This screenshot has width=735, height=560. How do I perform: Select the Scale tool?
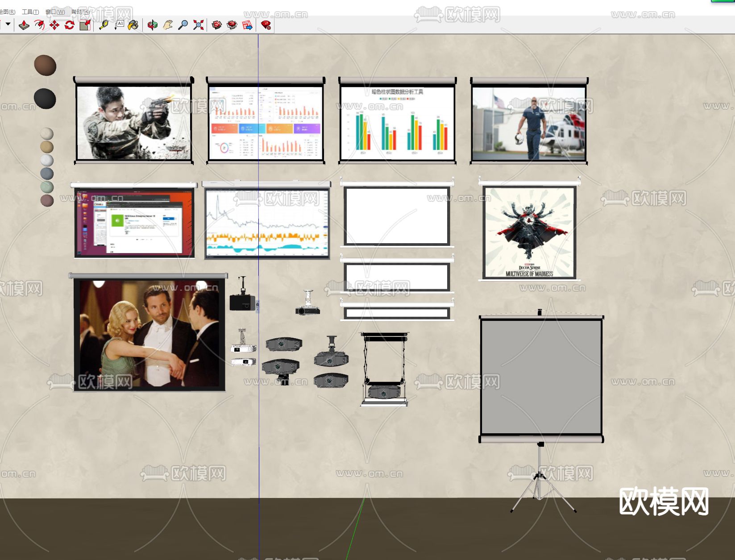click(x=85, y=25)
